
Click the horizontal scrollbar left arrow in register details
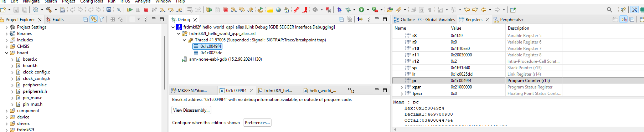395,130
